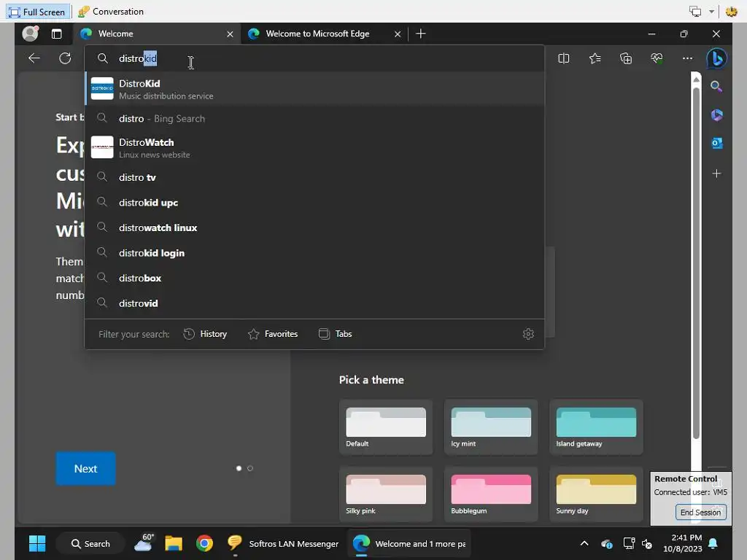Pick the Icy mint theme swatch
The width and height of the screenshot is (747, 560).
tap(491, 427)
